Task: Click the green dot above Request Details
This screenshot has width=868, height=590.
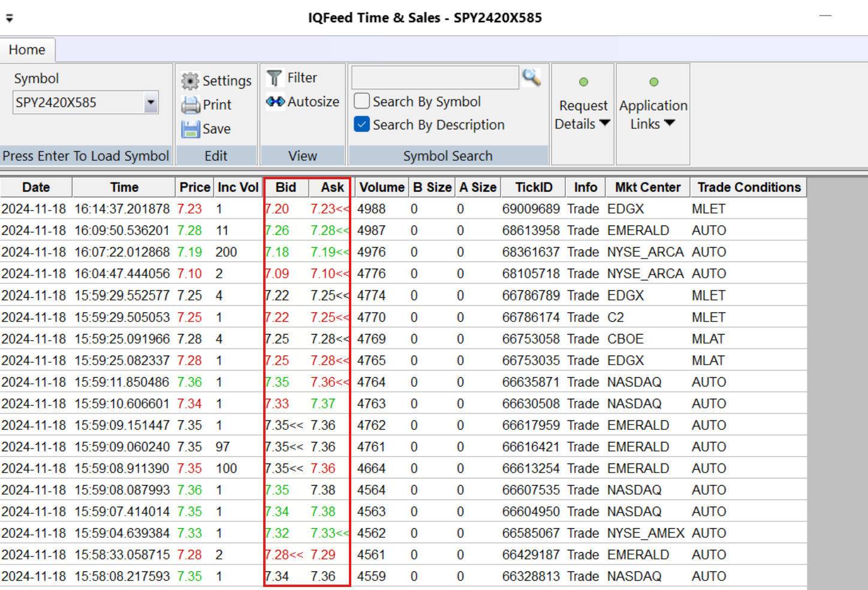Action: [x=583, y=82]
